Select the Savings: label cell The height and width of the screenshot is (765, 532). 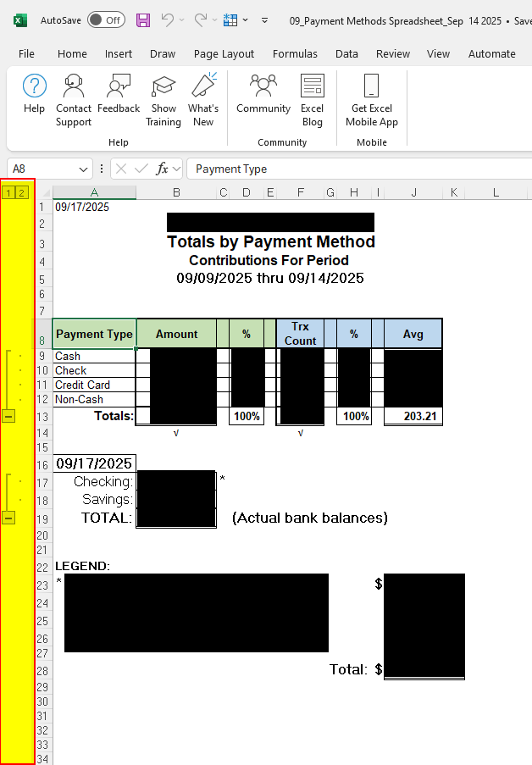[94, 500]
